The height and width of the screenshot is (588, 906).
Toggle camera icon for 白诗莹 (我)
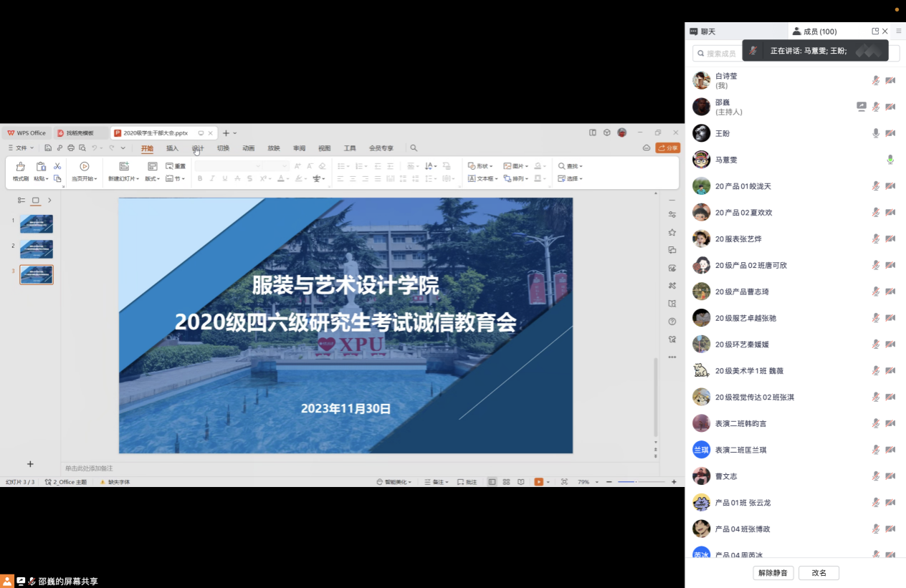[890, 80]
